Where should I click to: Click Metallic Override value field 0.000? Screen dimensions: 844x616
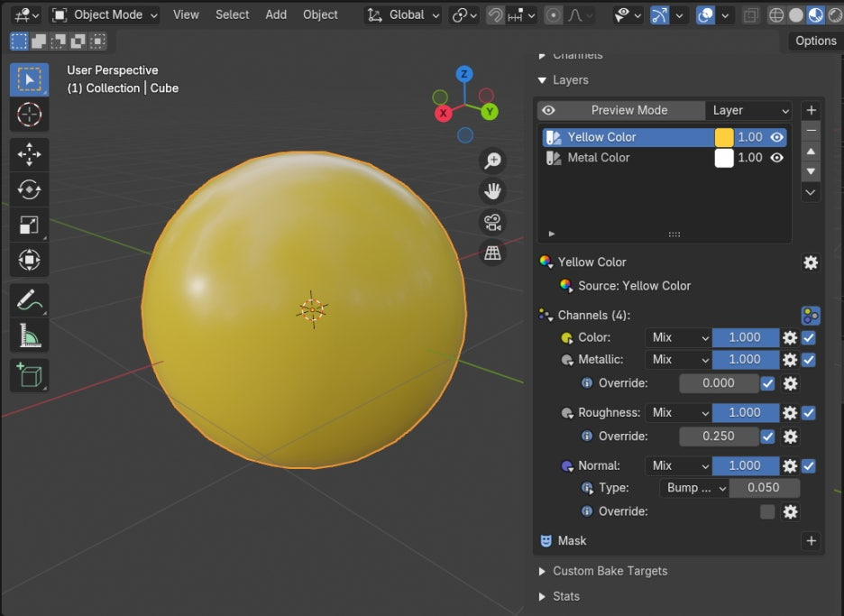pos(719,383)
